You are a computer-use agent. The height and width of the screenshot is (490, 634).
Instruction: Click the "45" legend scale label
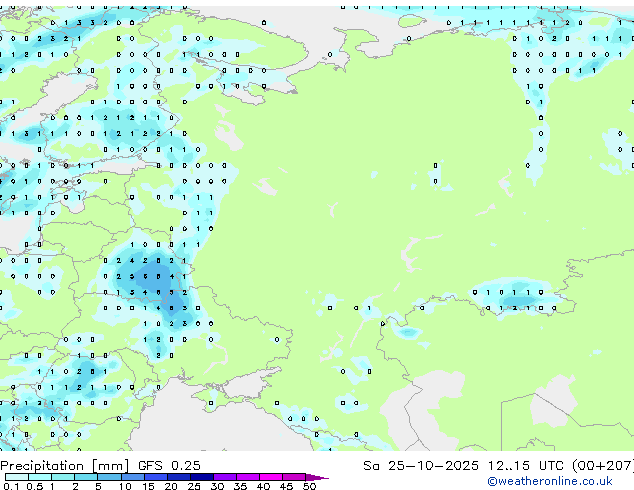286,486
